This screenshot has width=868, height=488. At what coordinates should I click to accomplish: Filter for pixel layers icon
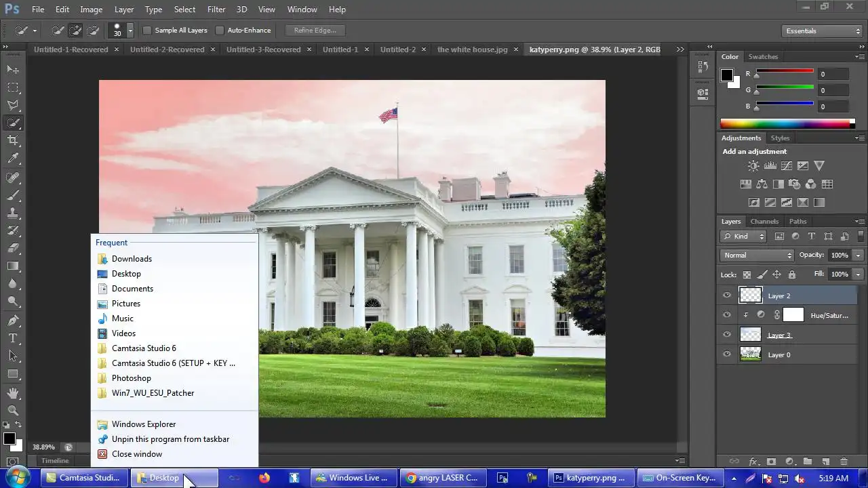tap(779, 237)
